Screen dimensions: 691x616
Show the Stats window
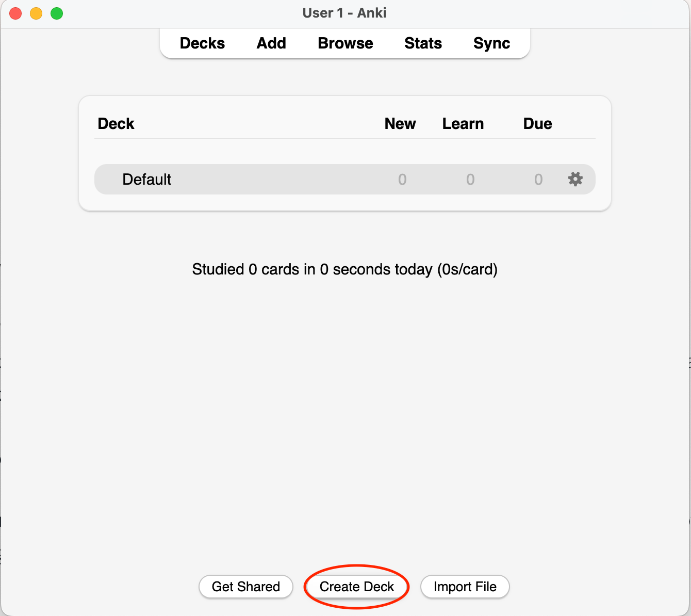tap(423, 43)
